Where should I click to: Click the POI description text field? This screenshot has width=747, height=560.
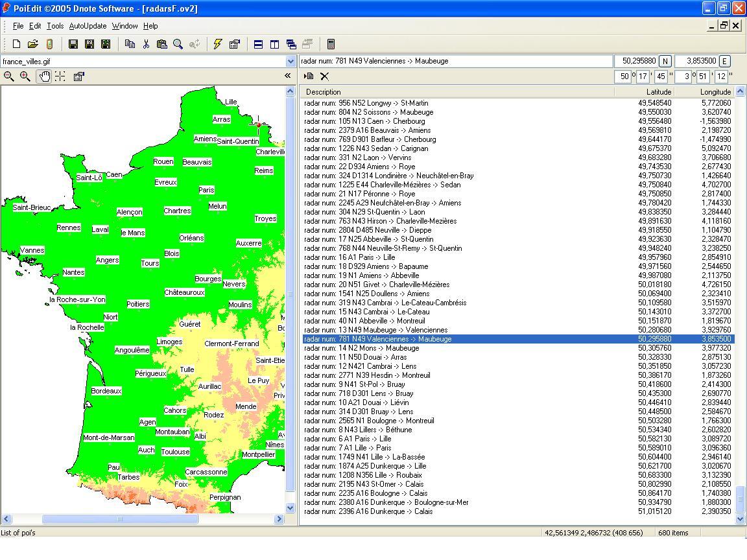455,61
